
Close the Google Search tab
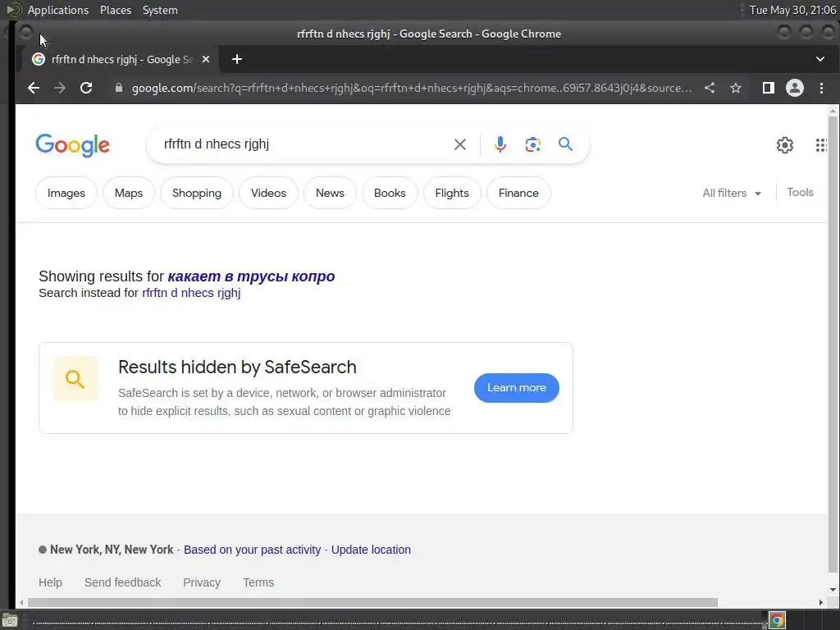click(206, 59)
